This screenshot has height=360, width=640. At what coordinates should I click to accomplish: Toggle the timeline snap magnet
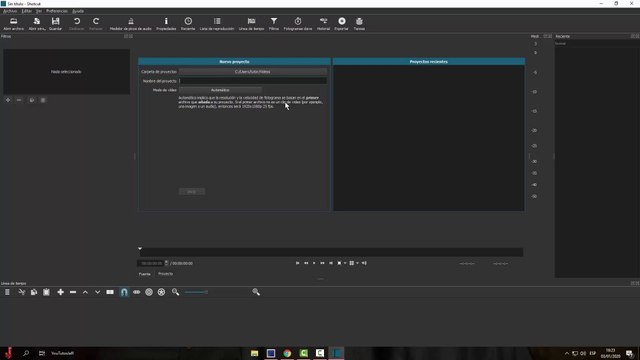click(x=124, y=292)
